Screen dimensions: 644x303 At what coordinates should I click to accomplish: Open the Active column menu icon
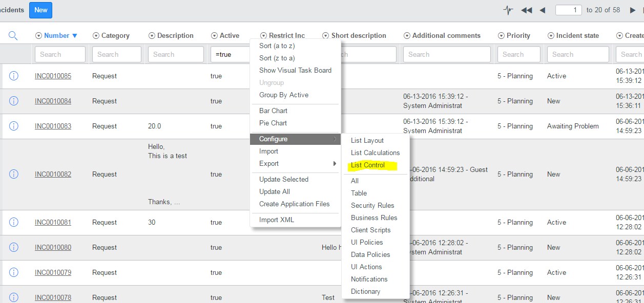pyautogui.click(x=214, y=36)
